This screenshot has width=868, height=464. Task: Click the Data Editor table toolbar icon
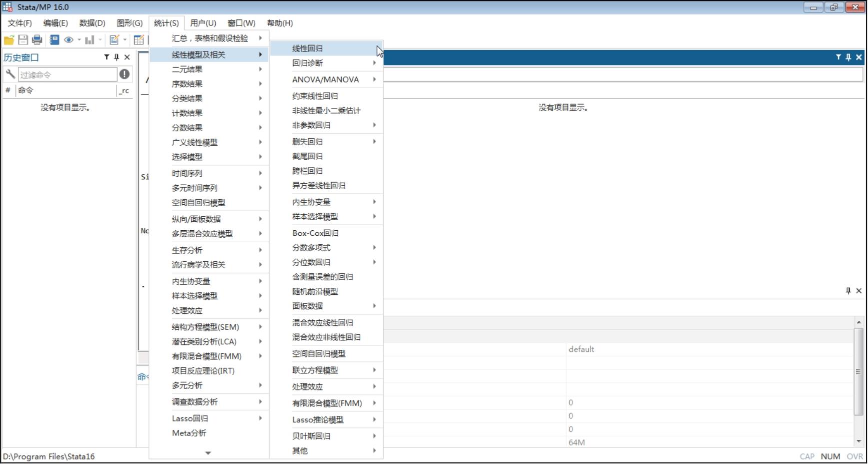coord(139,40)
